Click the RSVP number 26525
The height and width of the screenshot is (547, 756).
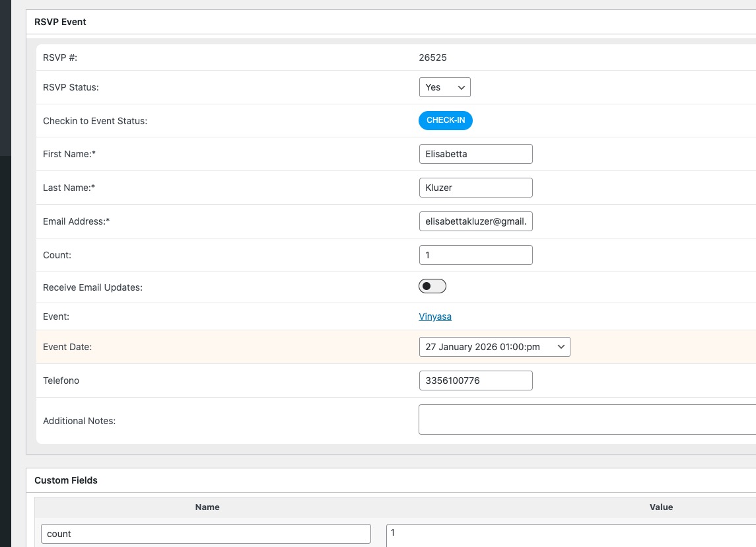(432, 57)
